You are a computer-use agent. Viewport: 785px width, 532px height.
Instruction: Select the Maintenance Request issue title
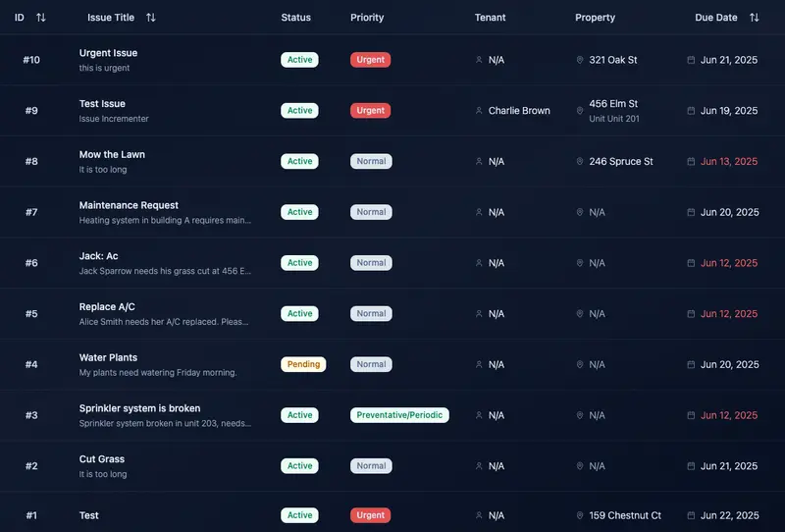point(129,205)
